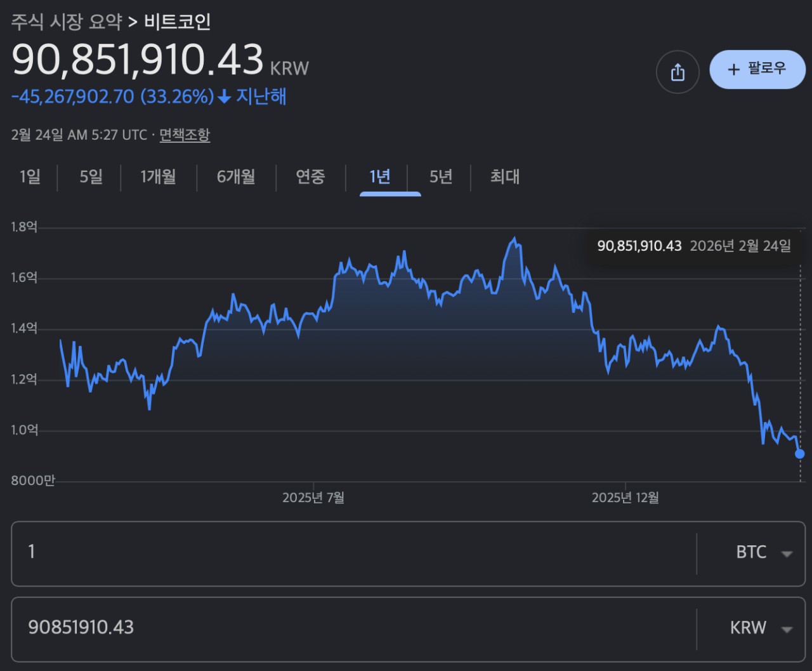
Task: Click the BTC amount input field
Action: [354, 553]
